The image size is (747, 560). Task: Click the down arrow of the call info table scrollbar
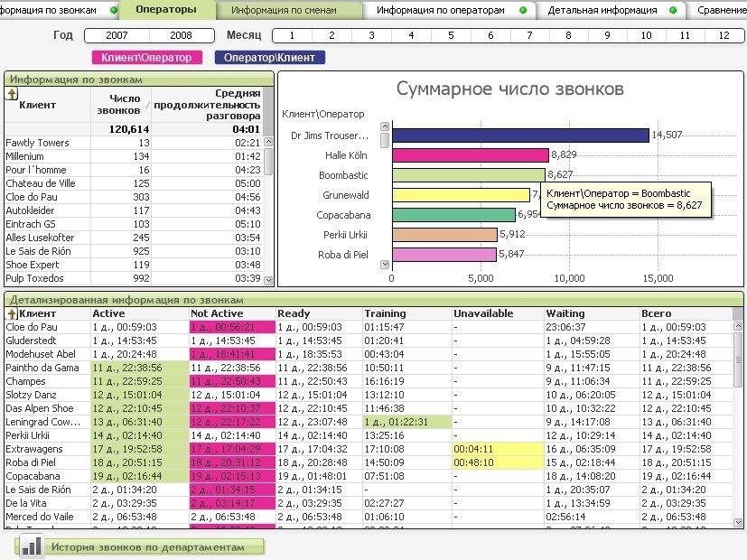(268, 280)
